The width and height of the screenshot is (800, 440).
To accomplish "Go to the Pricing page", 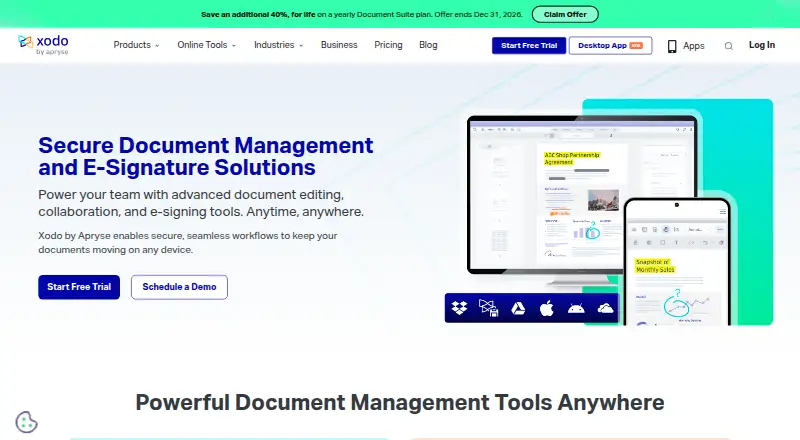I will [x=388, y=45].
